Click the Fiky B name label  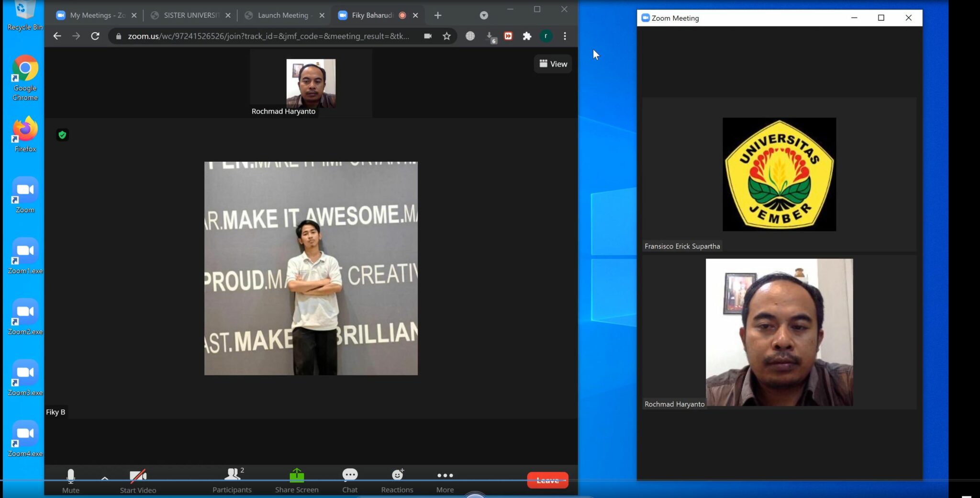[x=56, y=412]
